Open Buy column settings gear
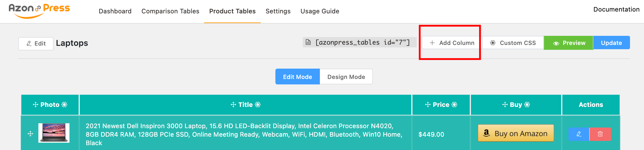The height and width of the screenshot is (150, 644). coord(527,105)
